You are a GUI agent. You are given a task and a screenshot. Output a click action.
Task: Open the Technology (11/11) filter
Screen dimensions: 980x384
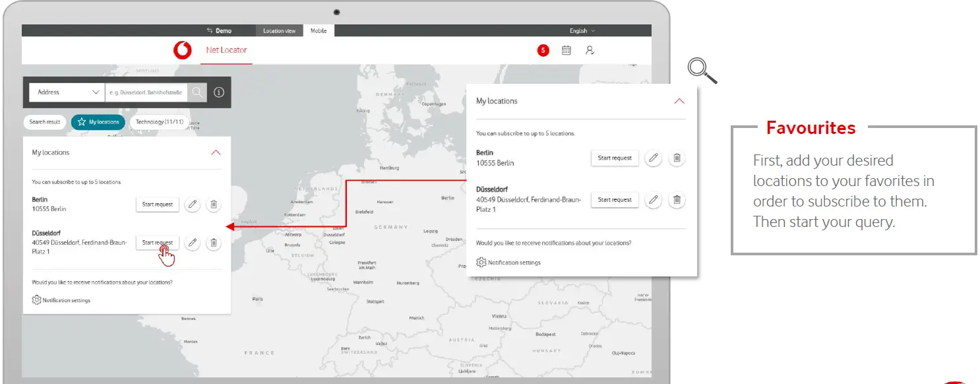point(158,122)
